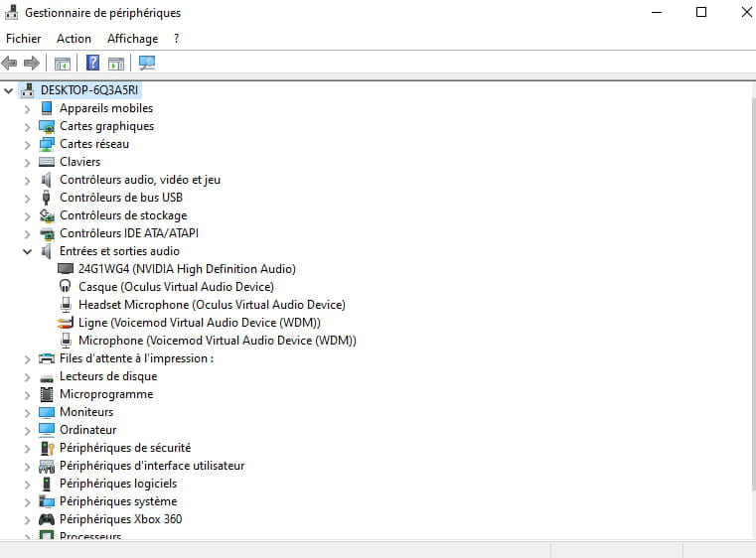Click the 24G1WG4 monitor audio icon
Image resolution: width=756 pixels, height=558 pixels.
(66, 268)
